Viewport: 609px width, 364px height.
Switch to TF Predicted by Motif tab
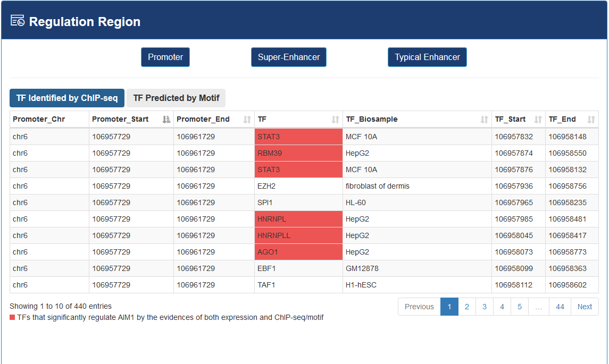[176, 98]
